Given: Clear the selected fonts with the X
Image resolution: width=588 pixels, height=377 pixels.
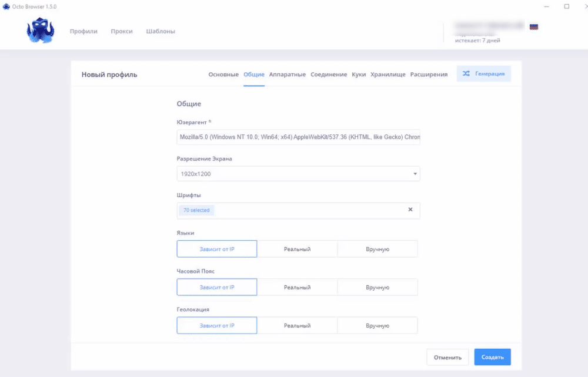Looking at the screenshot, I should click(410, 210).
